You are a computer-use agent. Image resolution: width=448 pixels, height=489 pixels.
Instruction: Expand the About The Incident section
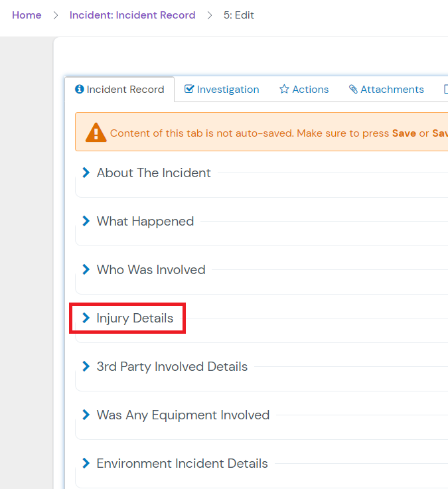point(86,173)
